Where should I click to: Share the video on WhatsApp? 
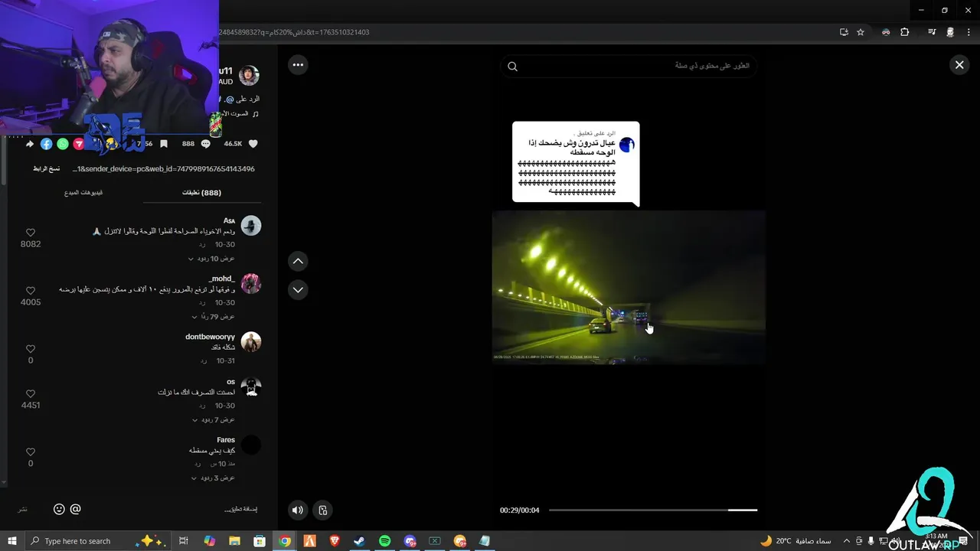[63, 143]
